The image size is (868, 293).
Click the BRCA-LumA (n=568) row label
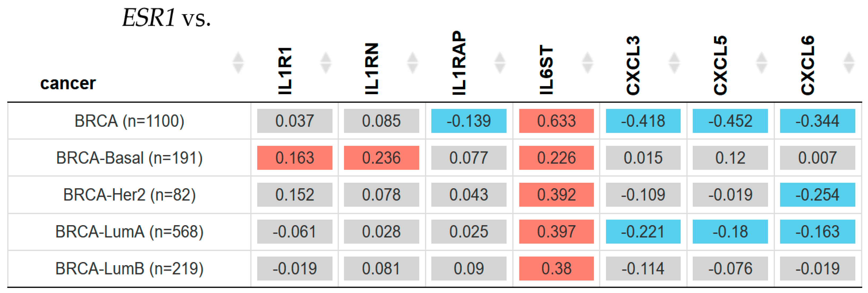coord(129,232)
